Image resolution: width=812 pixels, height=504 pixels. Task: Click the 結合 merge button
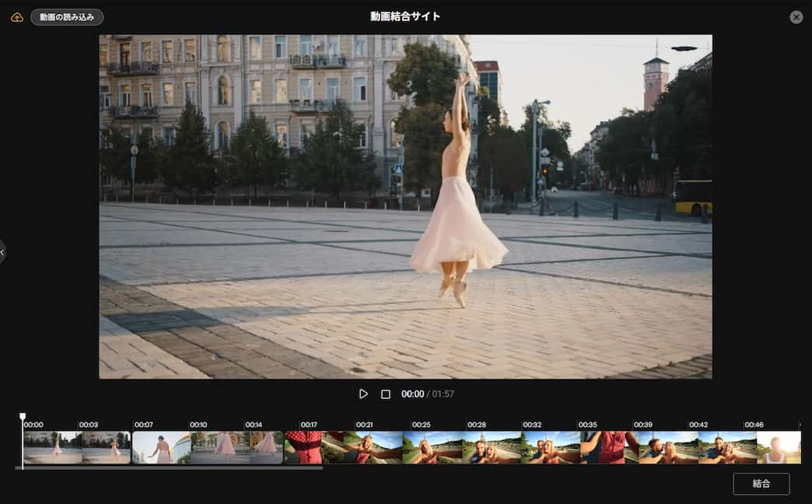[x=761, y=484]
